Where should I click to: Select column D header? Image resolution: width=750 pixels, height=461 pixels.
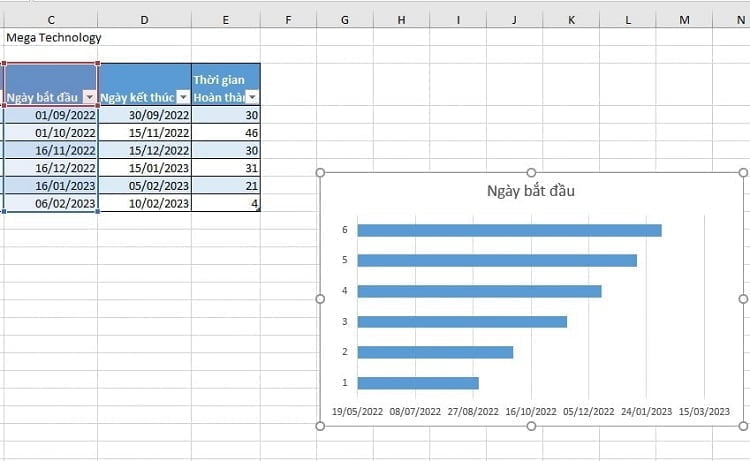click(144, 20)
